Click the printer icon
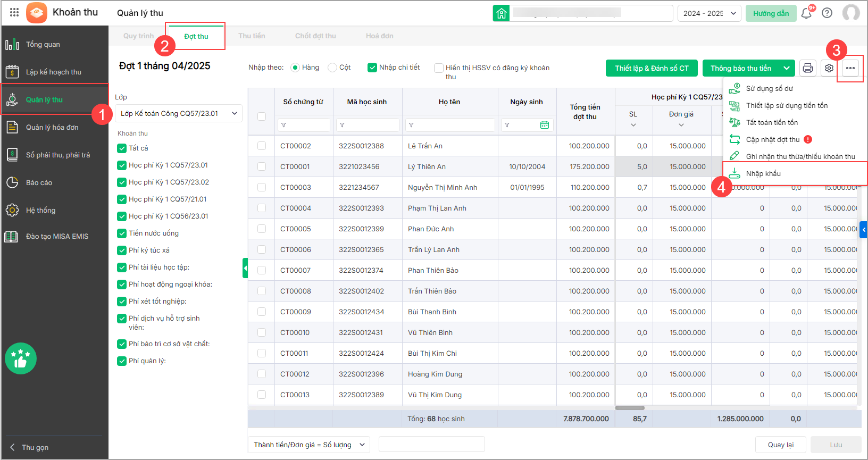Image resolution: width=868 pixels, height=460 pixels. [x=808, y=68]
